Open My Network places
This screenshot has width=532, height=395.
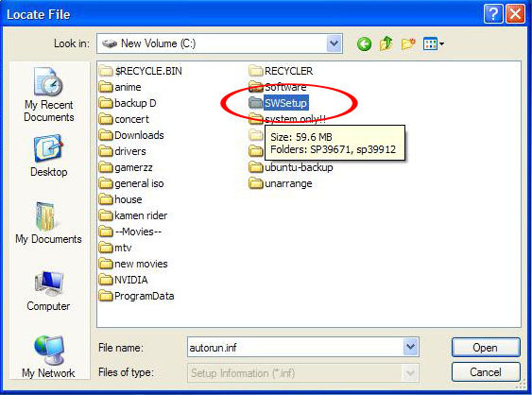(x=48, y=356)
